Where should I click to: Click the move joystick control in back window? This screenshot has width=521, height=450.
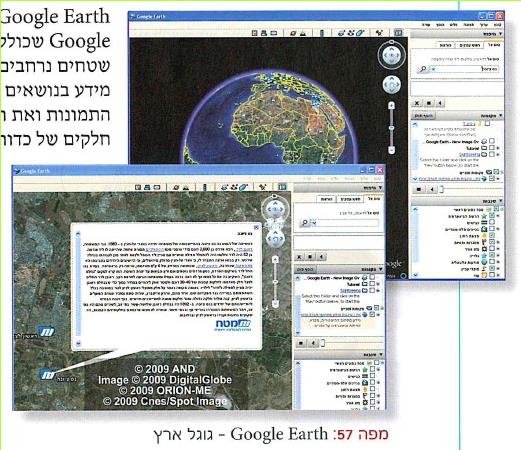tap(392, 85)
